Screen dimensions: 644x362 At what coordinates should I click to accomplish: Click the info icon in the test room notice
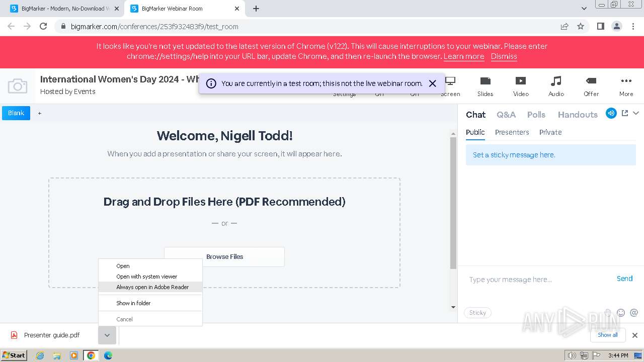click(x=211, y=83)
